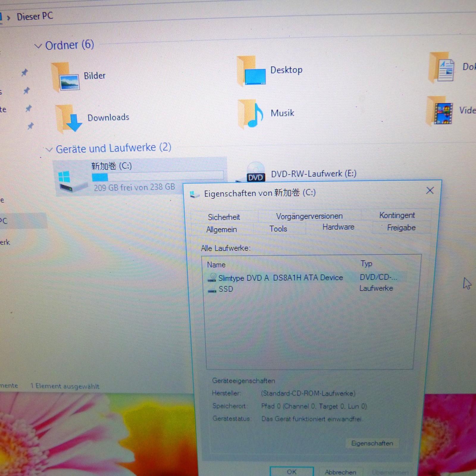
Task: Click the Abbrechen button
Action: (x=340, y=472)
